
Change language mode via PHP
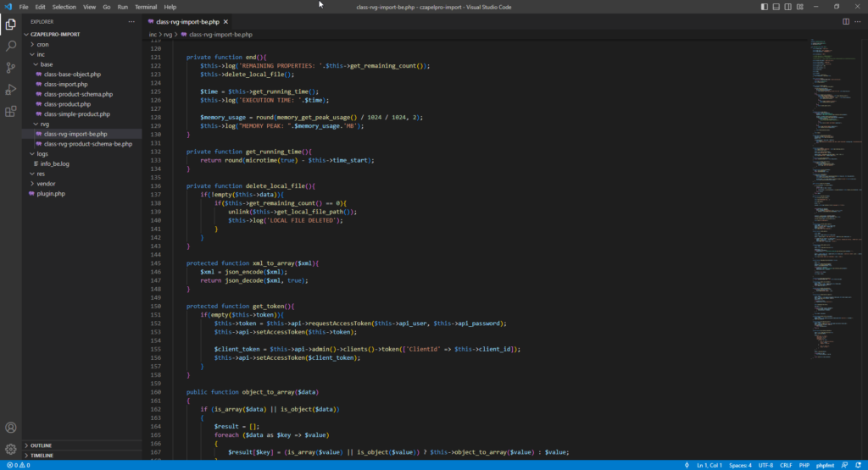(804, 466)
